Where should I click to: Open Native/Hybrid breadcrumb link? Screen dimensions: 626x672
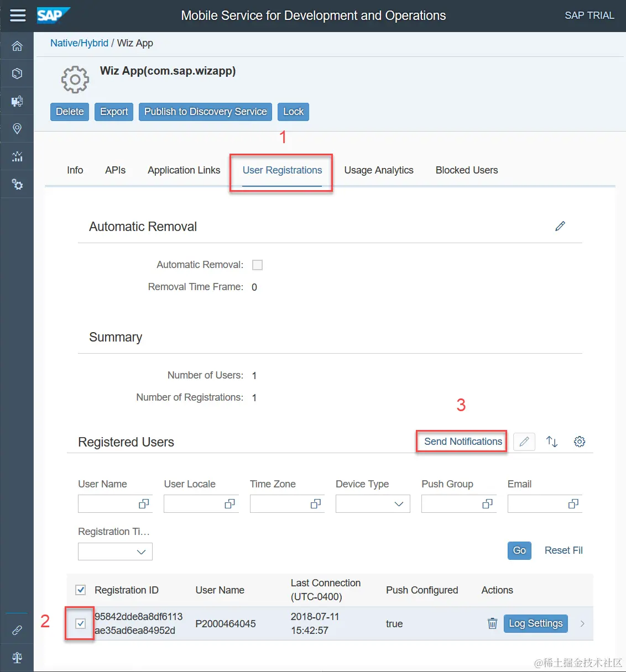pos(79,43)
